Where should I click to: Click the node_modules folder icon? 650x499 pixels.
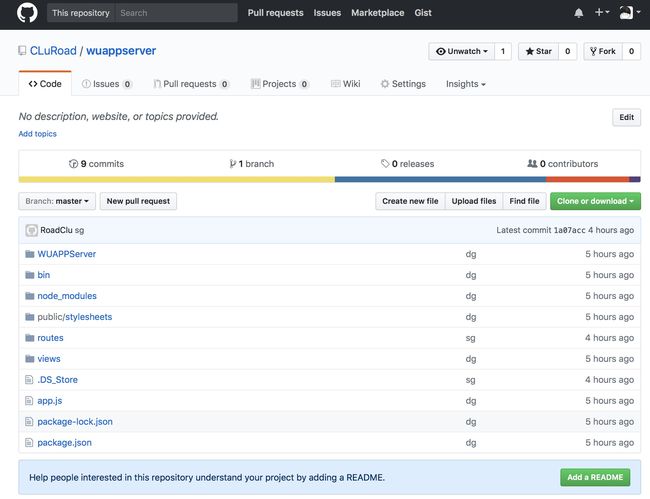(x=29, y=296)
